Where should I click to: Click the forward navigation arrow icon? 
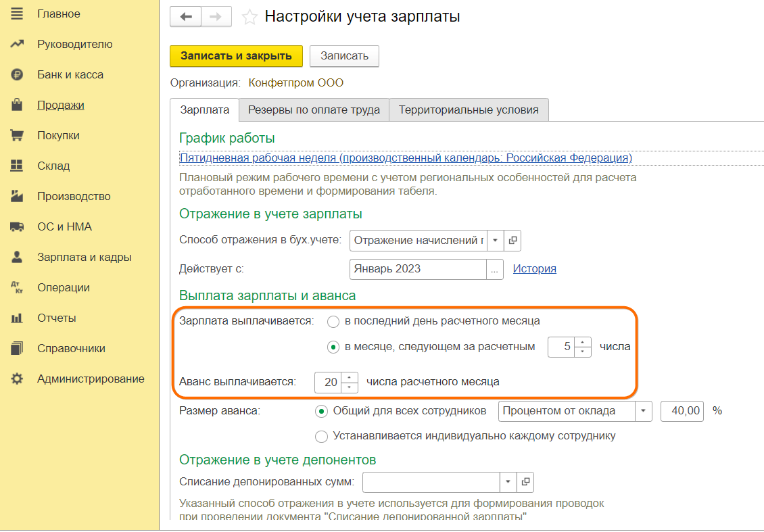[216, 17]
